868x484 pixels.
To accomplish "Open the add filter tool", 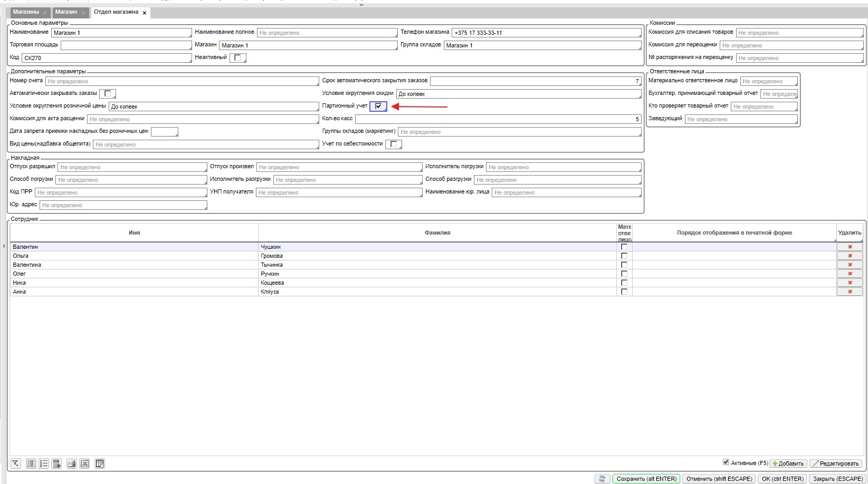I will [x=15, y=463].
